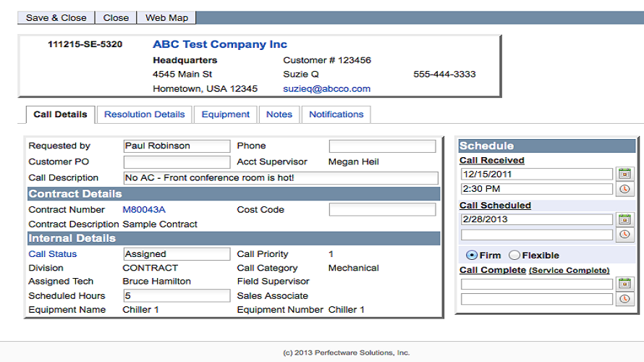Image resolution: width=644 pixels, height=362 pixels.
Task: Select the Flexible scheduling option
Action: 514,255
